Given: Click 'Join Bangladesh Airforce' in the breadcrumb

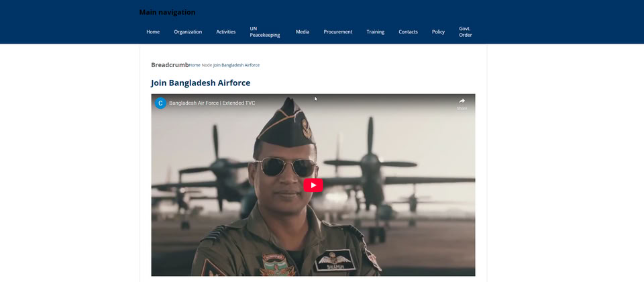Looking at the screenshot, I should pyautogui.click(x=237, y=65).
